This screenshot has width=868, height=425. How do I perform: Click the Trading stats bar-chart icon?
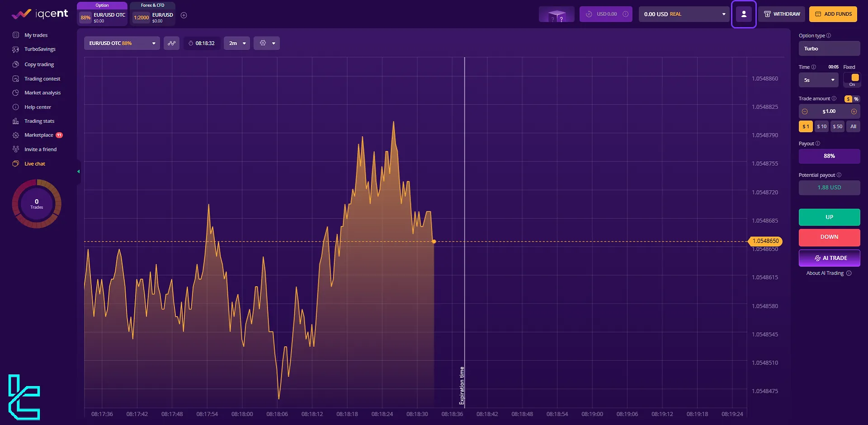coord(16,121)
